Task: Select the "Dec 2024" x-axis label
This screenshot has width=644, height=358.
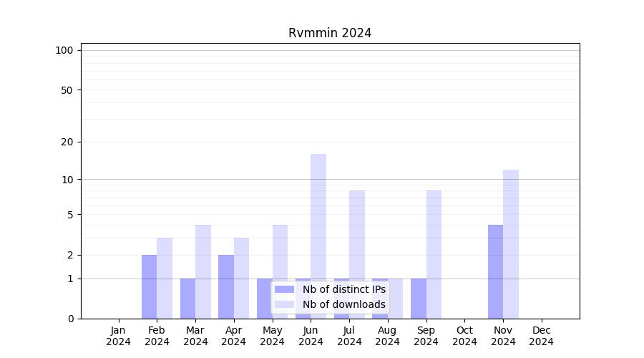Action: (x=541, y=336)
